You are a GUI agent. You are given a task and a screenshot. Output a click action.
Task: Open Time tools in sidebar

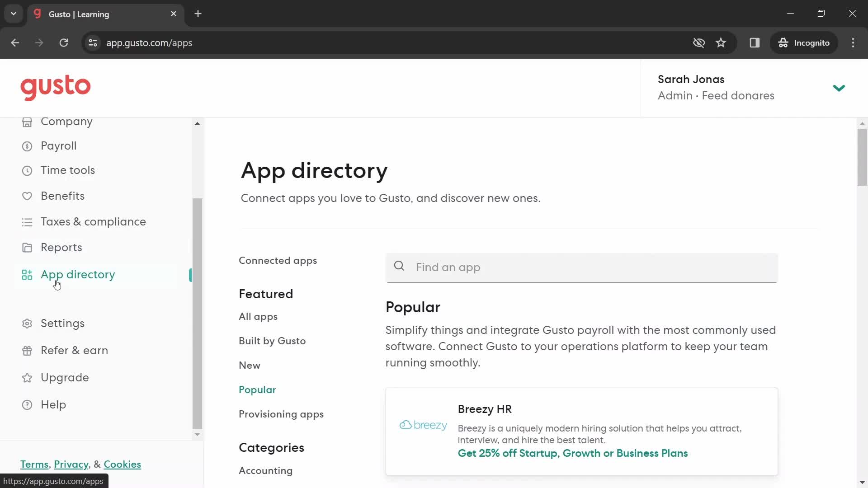[68, 170]
